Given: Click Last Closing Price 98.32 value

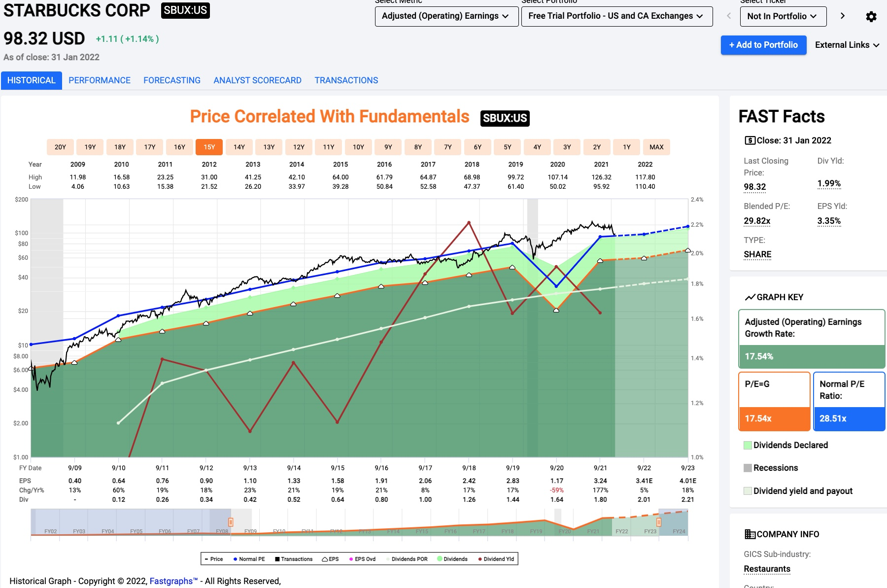Looking at the screenshot, I should pos(755,187).
